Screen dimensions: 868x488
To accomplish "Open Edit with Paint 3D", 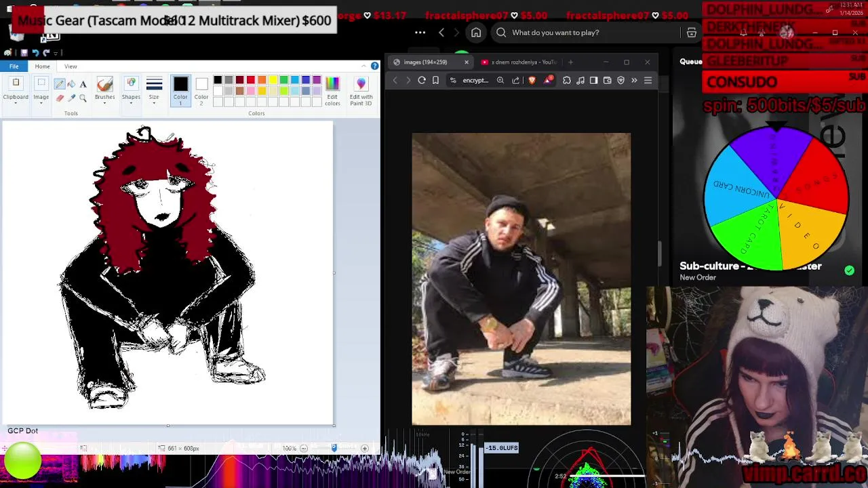I will pos(361,91).
